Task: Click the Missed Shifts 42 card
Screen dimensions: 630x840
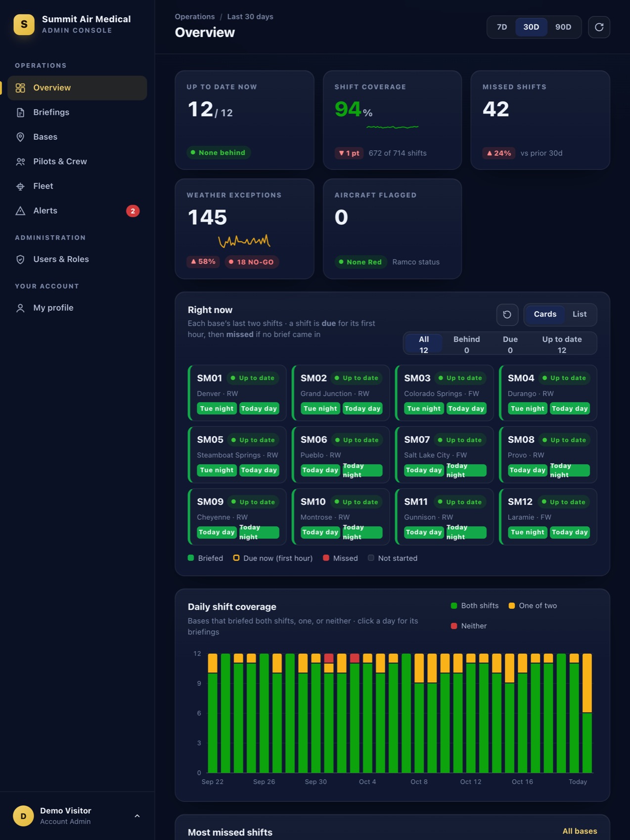Action: click(x=540, y=120)
